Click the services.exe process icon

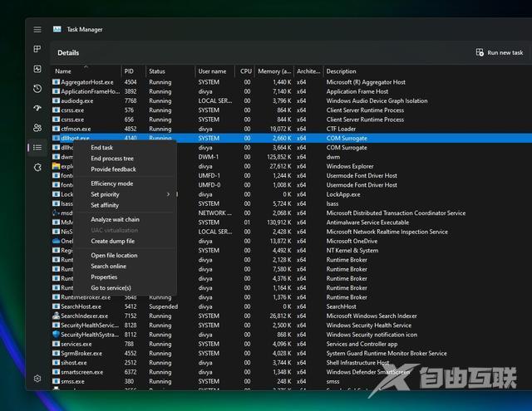(56, 344)
